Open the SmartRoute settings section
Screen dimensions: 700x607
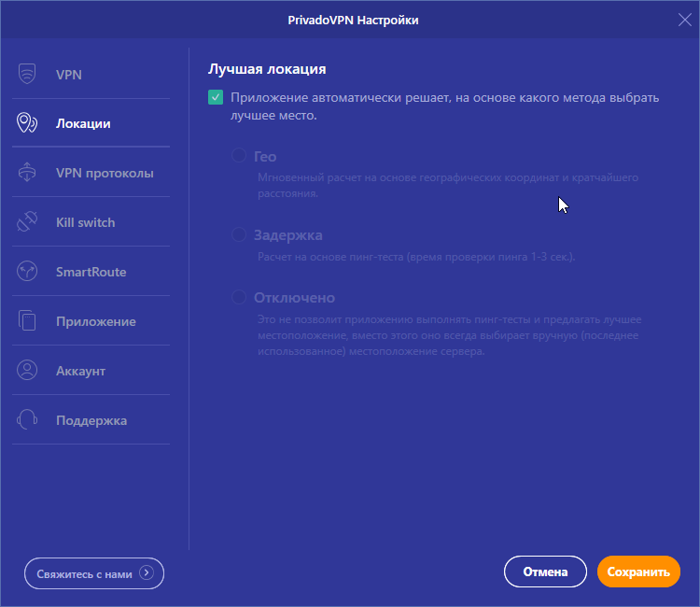[91, 272]
